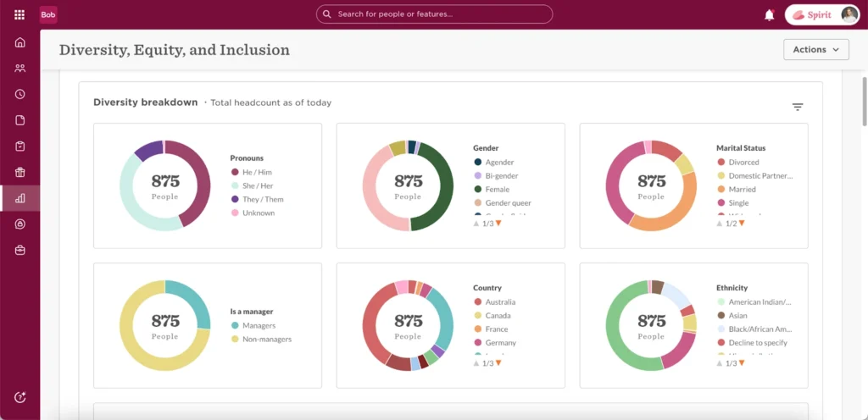The width and height of the screenshot is (868, 420).
Task: Open the clock Time sidebar icon
Action: [x=19, y=94]
